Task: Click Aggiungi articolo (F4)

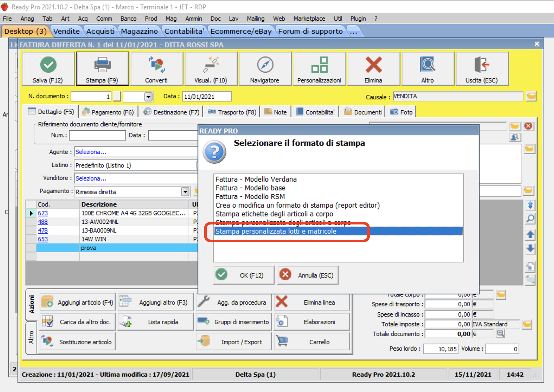Action: point(78,302)
